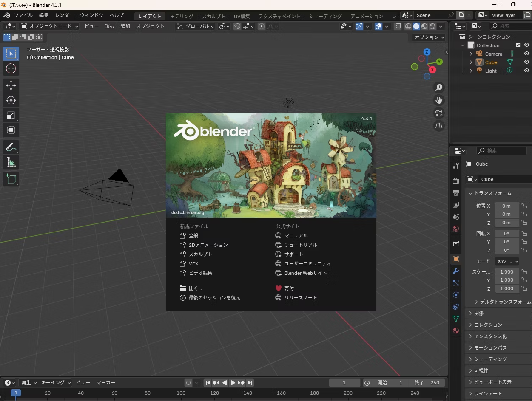Open the Tool properties tab
Viewport: 532px width, 401px height.
(456, 166)
